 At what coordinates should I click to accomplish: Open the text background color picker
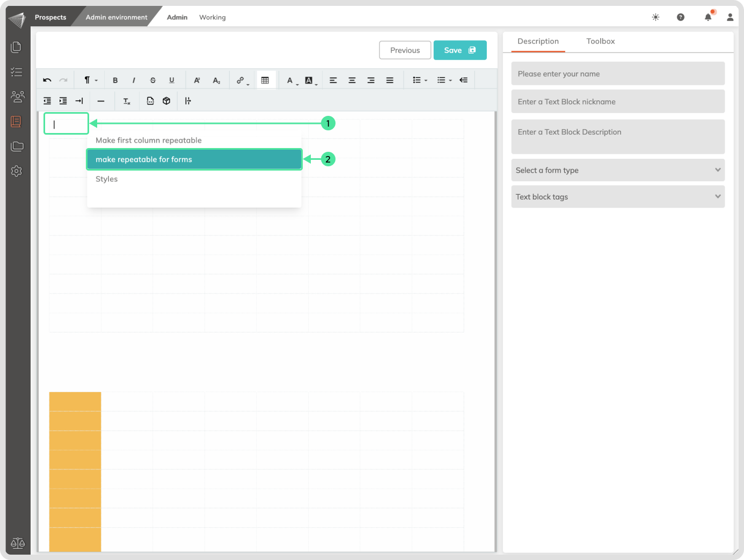point(310,80)
